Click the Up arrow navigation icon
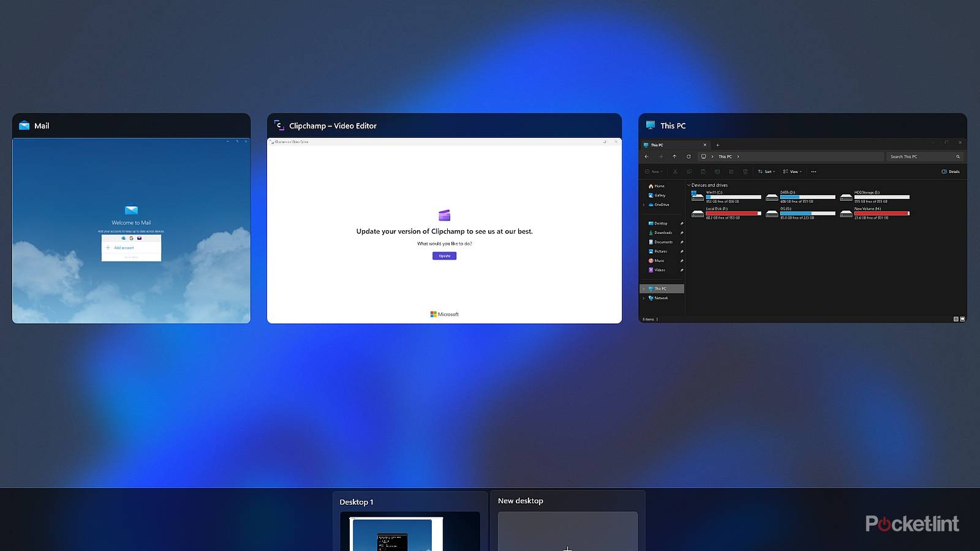980x551 pixels. tap(674, 157)
